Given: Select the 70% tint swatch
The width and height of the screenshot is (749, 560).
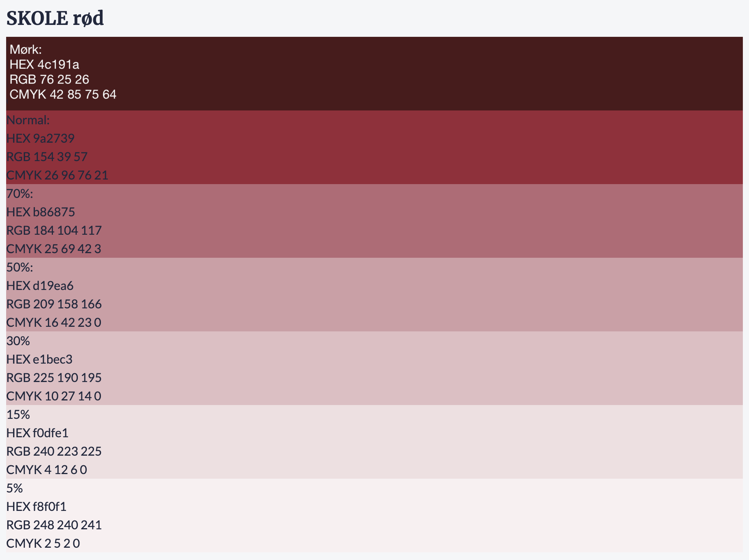Looking at the screenshot, I should click(374, 221).
